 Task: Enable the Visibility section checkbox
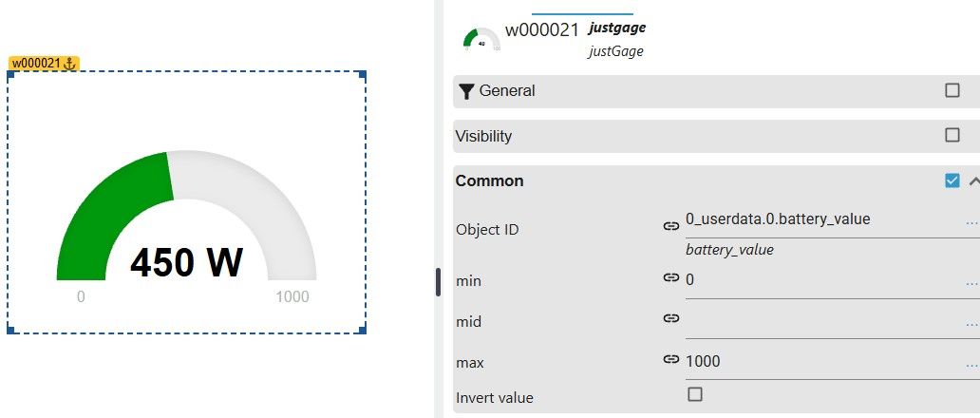pyautogui.click(x=952, y=135)
